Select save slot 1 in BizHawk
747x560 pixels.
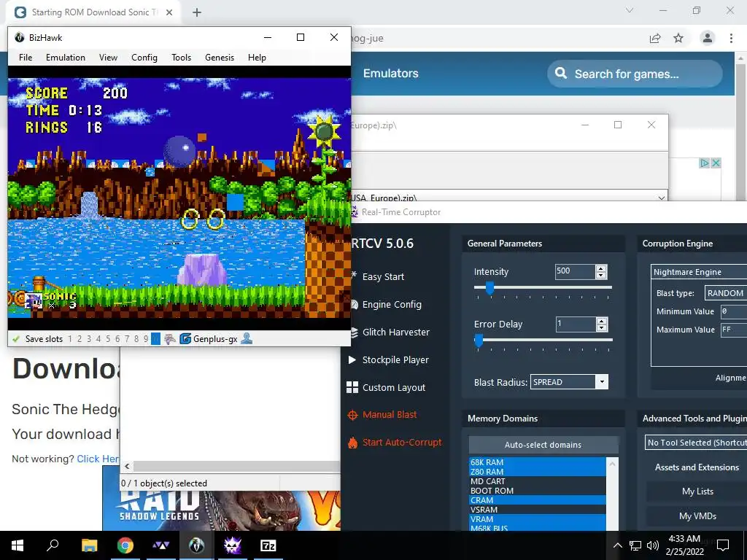(x=70, y=339)
